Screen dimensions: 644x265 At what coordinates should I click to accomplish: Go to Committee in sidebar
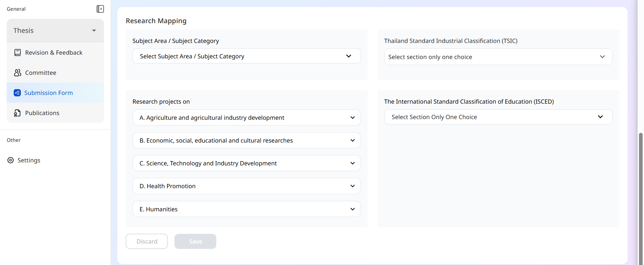tap(41, 73)
